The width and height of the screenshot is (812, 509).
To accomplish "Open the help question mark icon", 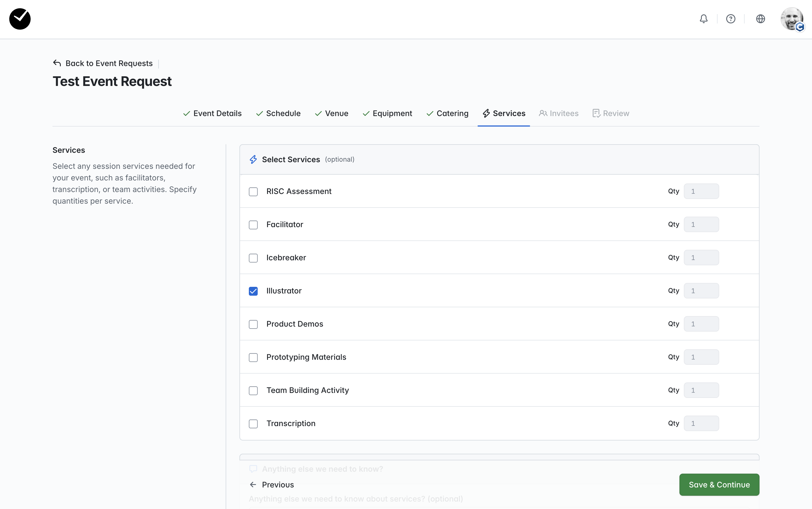I will [731, 19].
